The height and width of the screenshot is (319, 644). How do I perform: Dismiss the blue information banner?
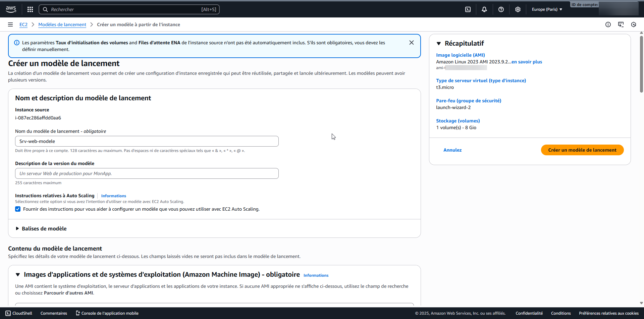(412, 43)
